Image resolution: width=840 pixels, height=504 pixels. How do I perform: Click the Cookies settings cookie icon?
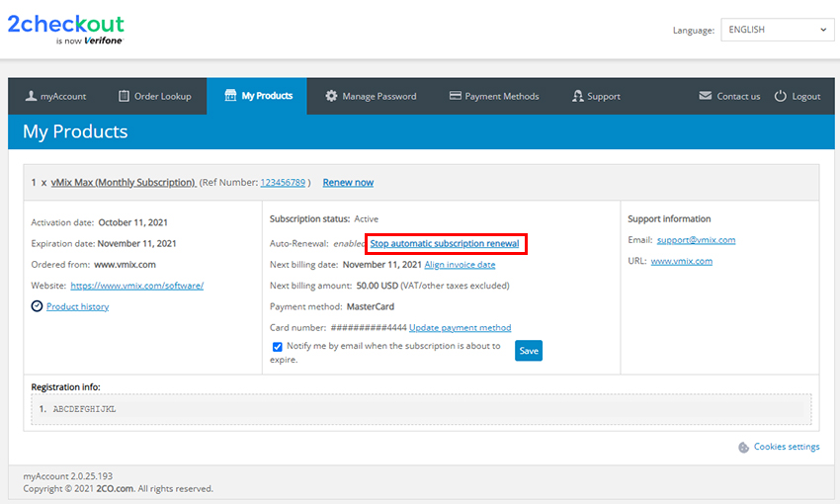coord(743,448)
